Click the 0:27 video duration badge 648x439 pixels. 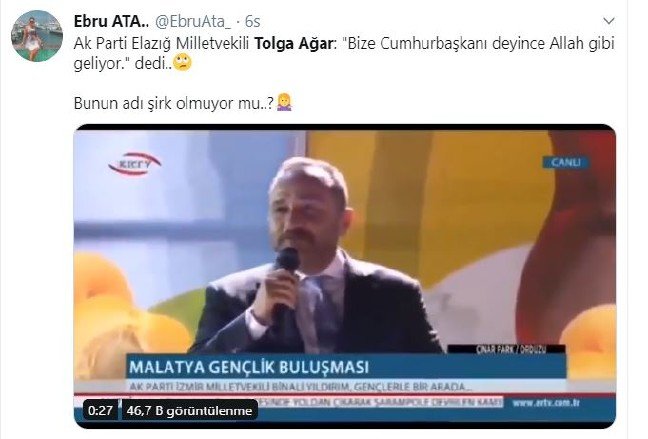[x=100, y=410]
